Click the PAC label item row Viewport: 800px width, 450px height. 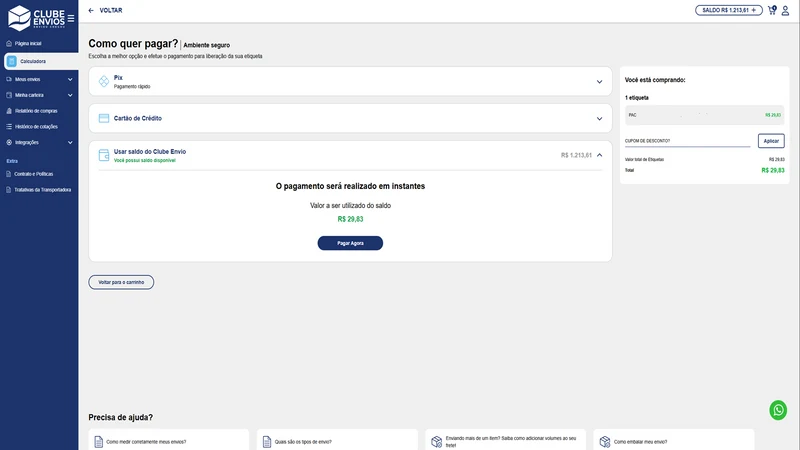coord(705,115)
